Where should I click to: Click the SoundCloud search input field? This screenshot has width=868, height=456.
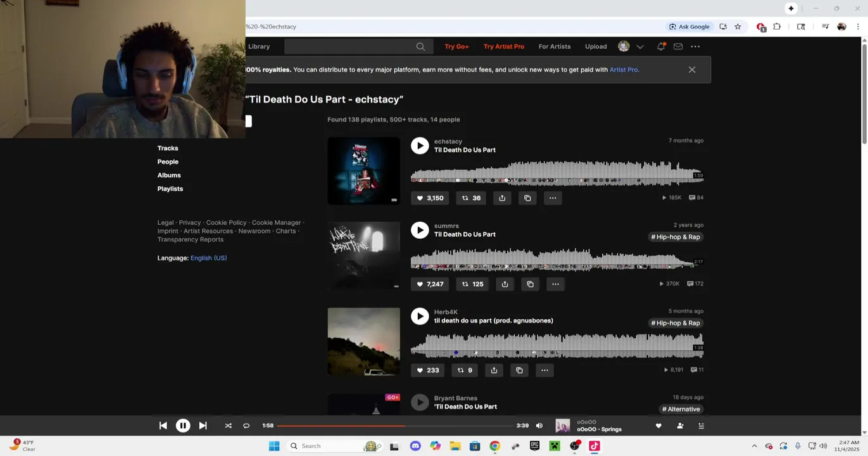(x=358, y=47)
